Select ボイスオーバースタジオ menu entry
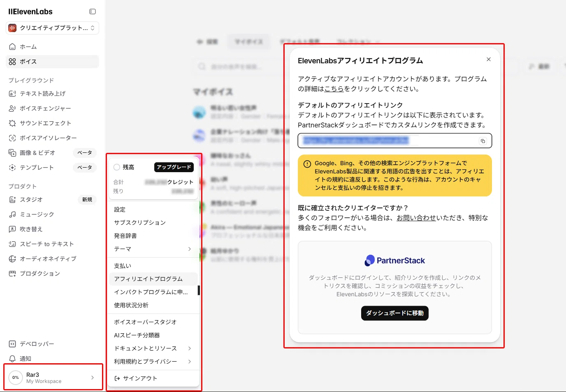This screenshot has height=392, width=566. (153, 322)
